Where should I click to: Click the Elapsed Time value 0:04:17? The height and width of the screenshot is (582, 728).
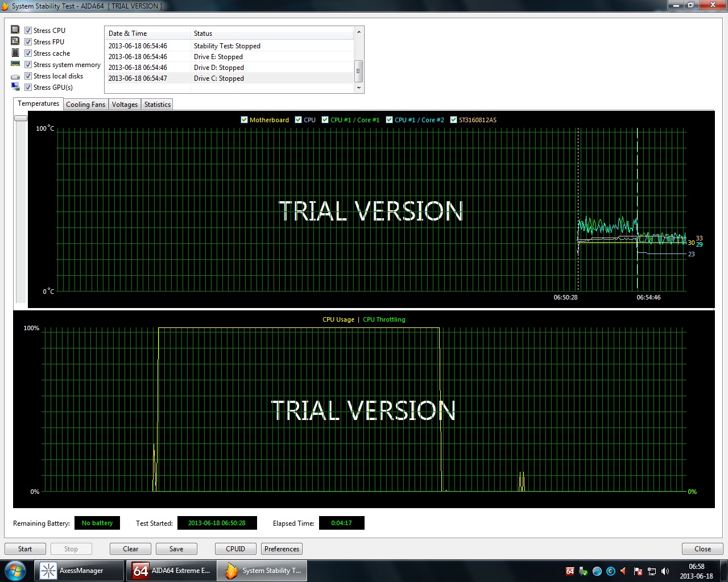pyautogui.click(x=341, y=523)
